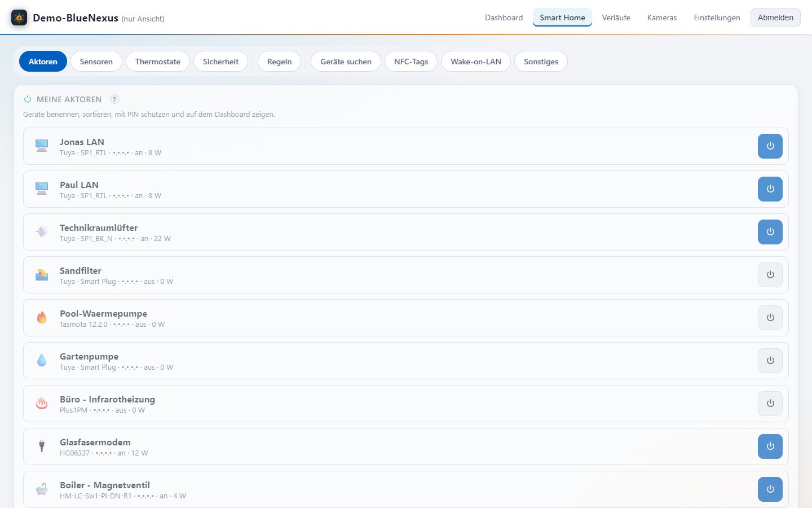Open Einstellungen
This screenshot has height=508, width=812.
[x=717, y=17]
